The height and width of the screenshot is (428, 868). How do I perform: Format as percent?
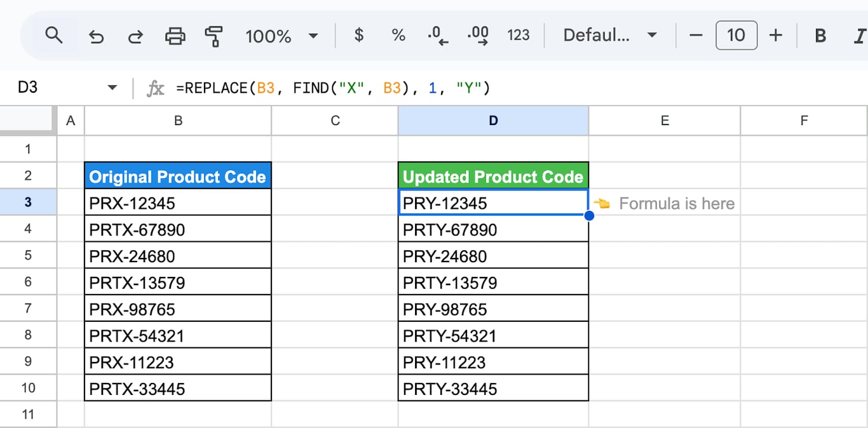click(398, 35)
